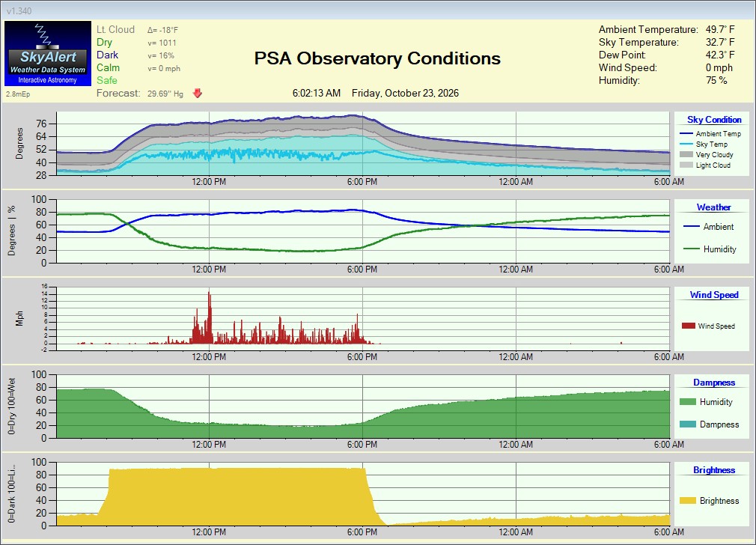Click the SkyAlert Weather Data System logo
This screenshot has width=756, height=545.
point(48,54)
